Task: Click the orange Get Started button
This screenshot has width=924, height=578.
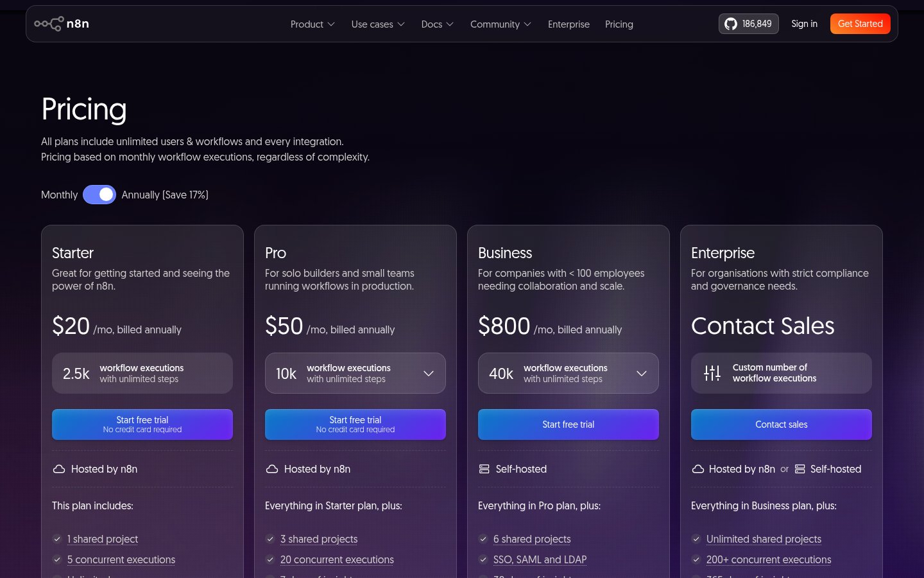Action: tap(860, 24)
